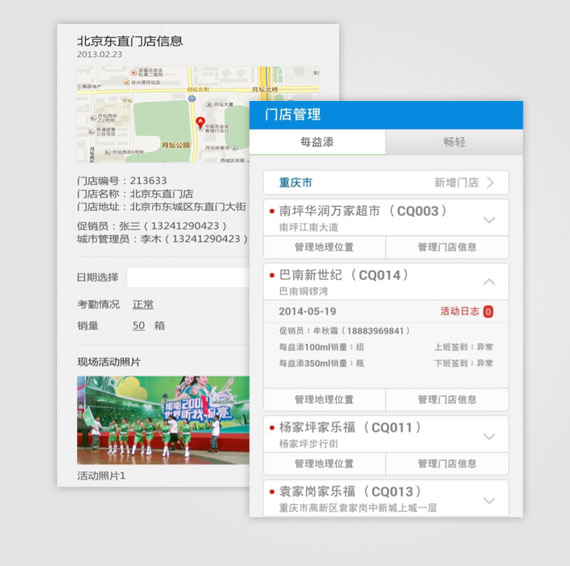
Task: Click 管理门店信息 under 南坪华润万家超市
Action: pyautogui.click(x=447, y=247)
